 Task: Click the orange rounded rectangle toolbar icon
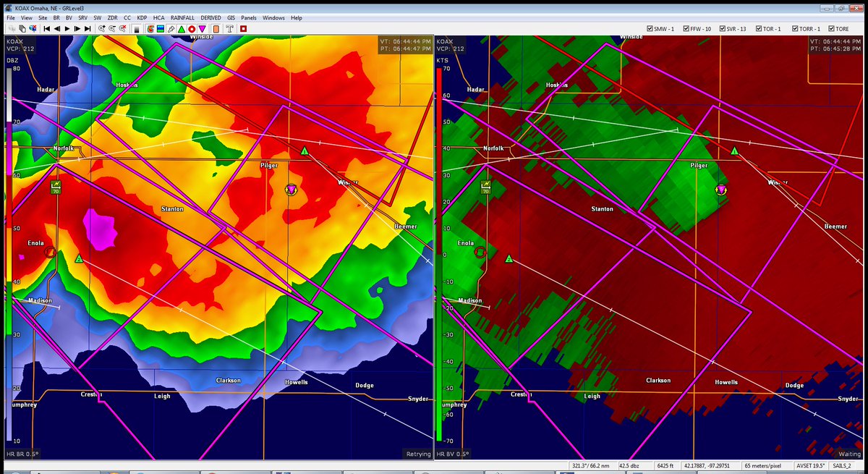(x=216, y=29)
